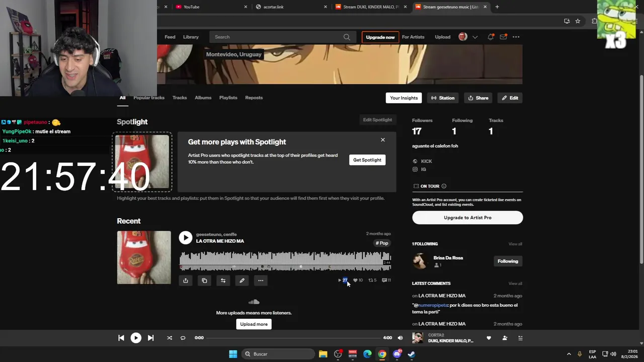
Task: Click the search magnifier icon in SoundCloud header
Action: tap(347, 37)
